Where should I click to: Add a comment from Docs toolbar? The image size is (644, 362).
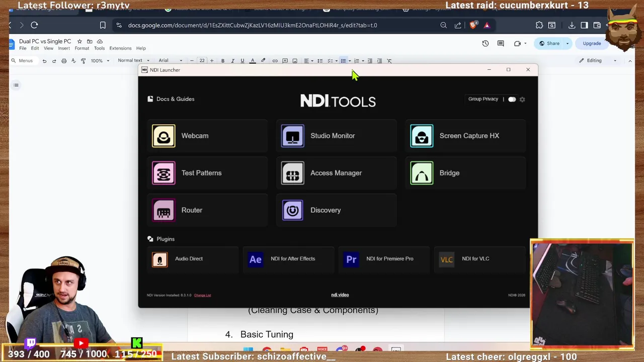[285, 61]
